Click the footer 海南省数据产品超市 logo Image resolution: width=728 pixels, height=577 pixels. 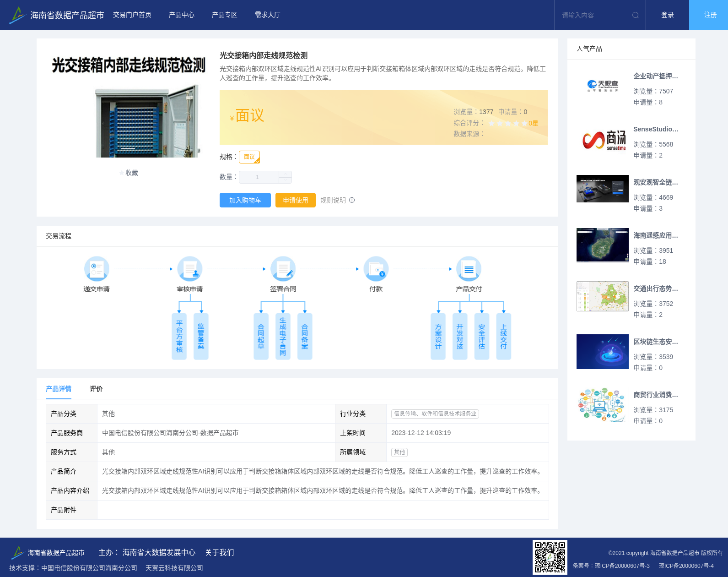click(48, 552)
